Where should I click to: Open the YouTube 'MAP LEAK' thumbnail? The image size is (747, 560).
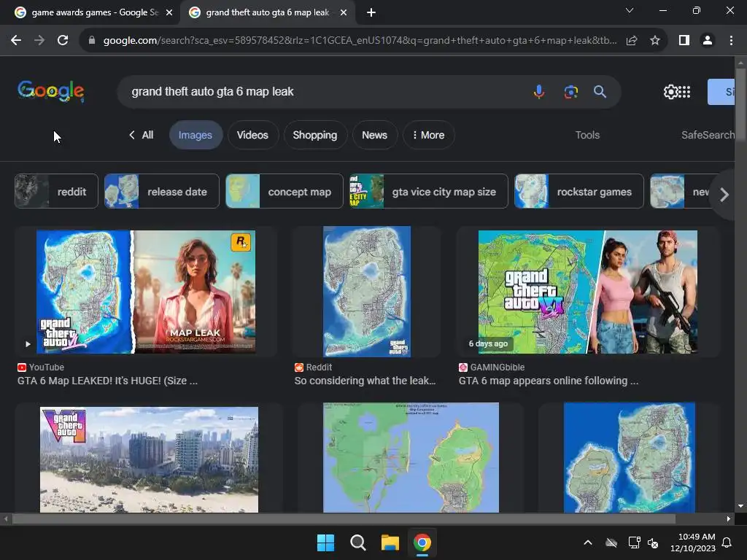[x=146, y=292]
